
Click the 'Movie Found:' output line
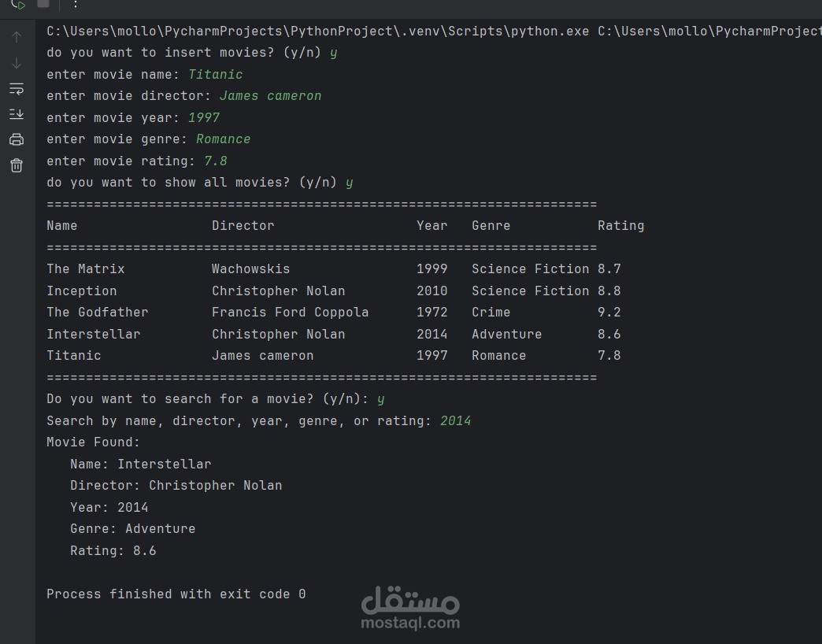point(93,442)
